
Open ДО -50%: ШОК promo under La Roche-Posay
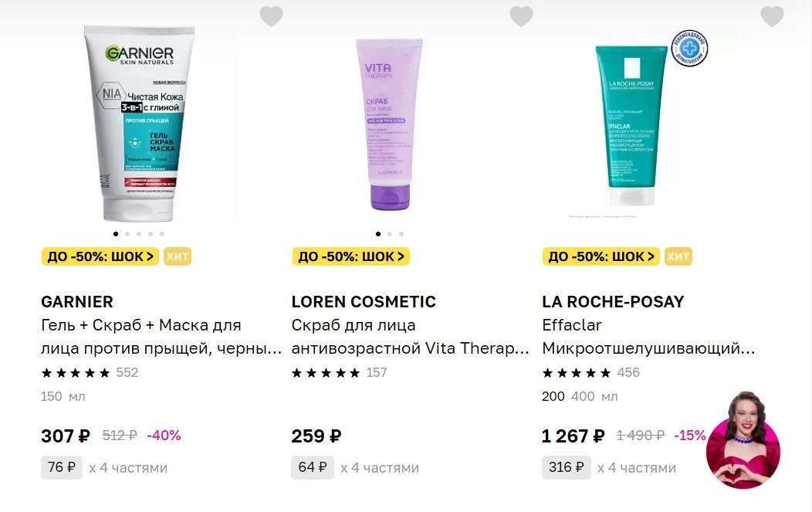click(601, 256)
